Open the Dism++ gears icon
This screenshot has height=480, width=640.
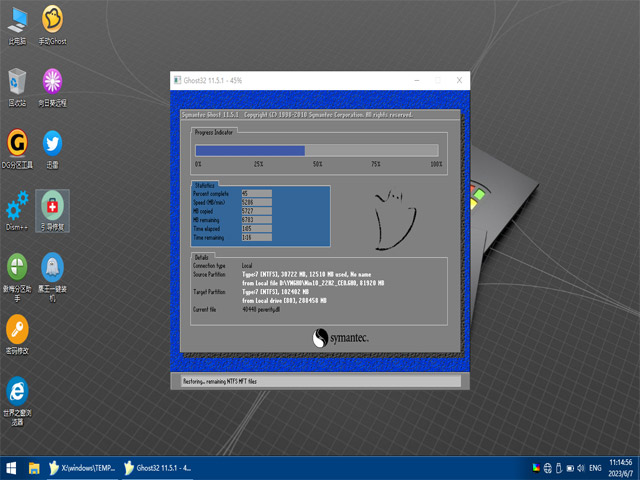tap(17, 211)
